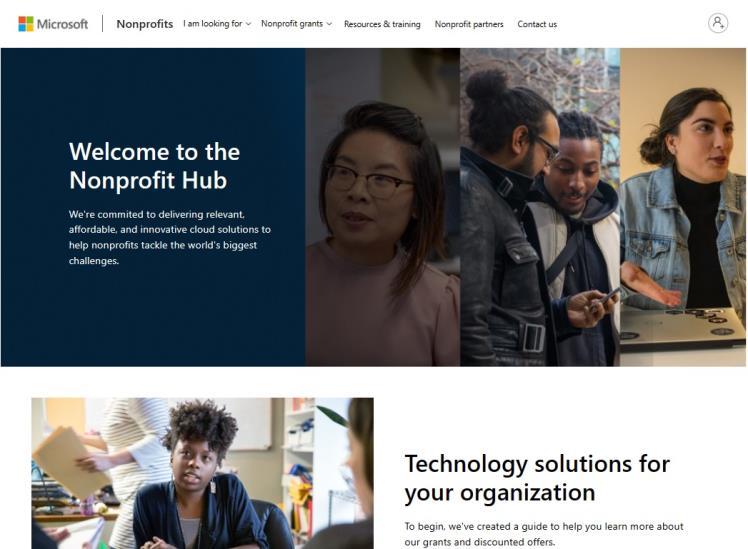This screenshot has height=549, width=748.
Task: Click the woman with glasses photo
Action: pyautogui.click(x=383, y=207)
